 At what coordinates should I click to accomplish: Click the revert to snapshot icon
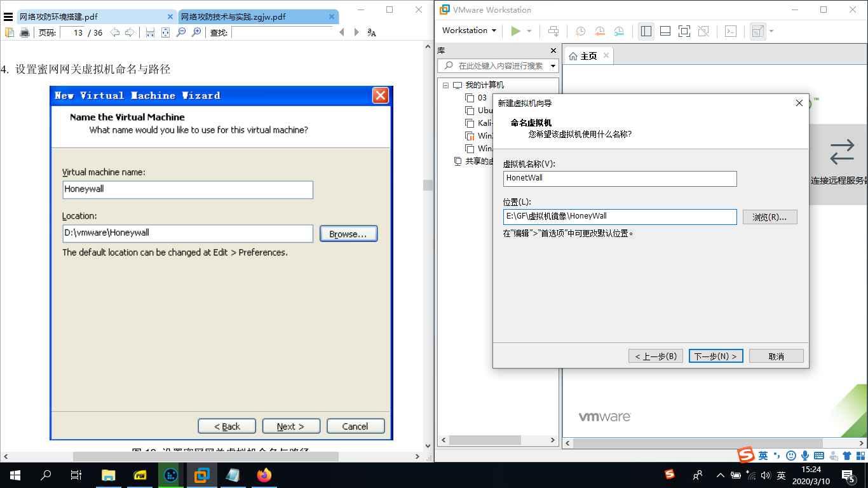pyautogui.click(x=600, y=30)
